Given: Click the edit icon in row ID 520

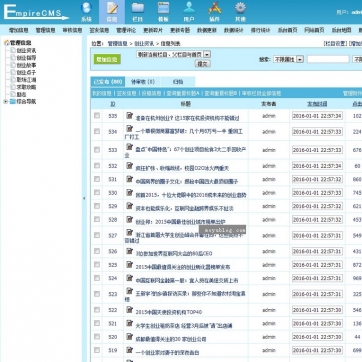Looking at the screenshot, I should click(130, 337).
